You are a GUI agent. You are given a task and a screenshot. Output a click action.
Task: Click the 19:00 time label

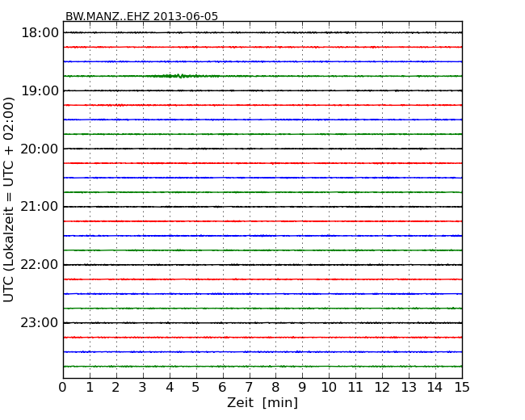click(x=40, y=90)
